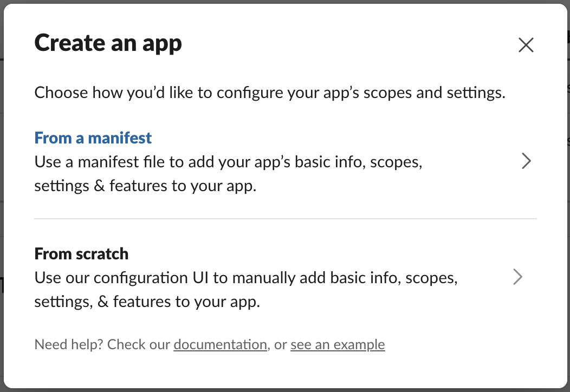Click the 'Use our configuration UI' description line
The height and width of the screenshot is (392, 570).
(246, 278)
